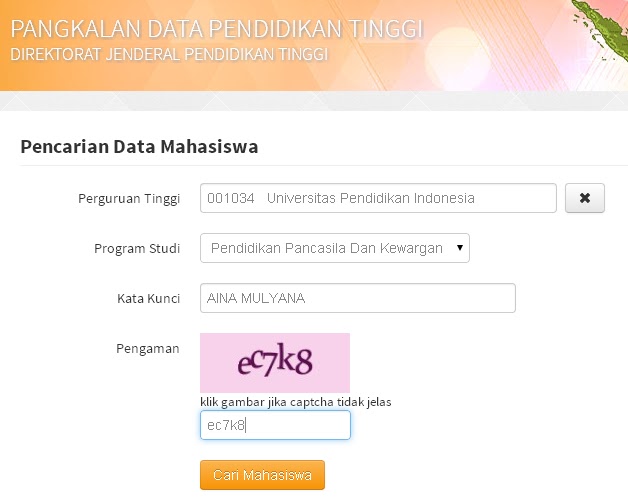Open the Program Studi dropdown arrow
This screenshot has width=628, height=503.
460,248
